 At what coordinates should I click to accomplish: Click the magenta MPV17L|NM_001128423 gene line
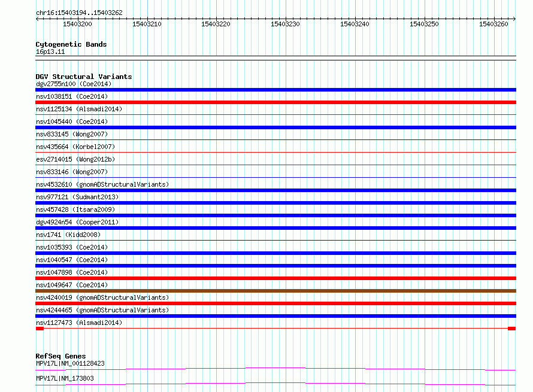click(x=275, y=369)
